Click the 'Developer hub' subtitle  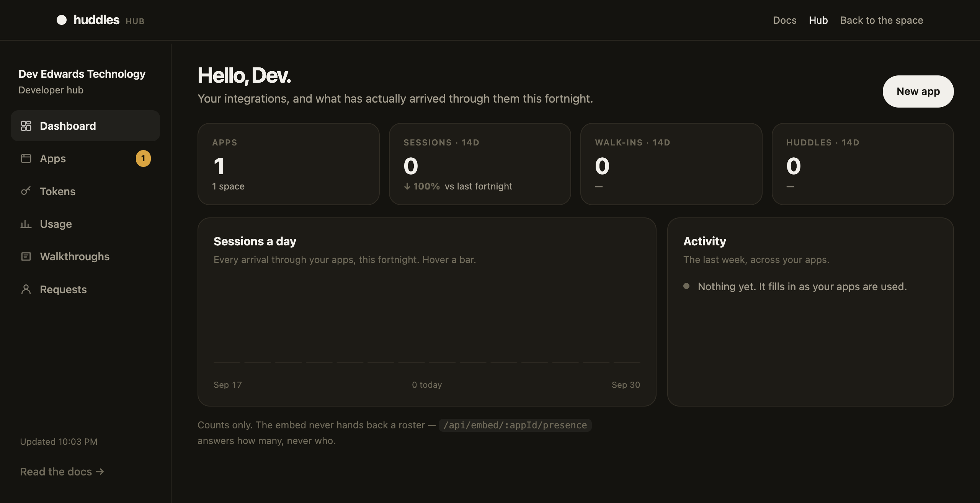click(x=51, y=90)
